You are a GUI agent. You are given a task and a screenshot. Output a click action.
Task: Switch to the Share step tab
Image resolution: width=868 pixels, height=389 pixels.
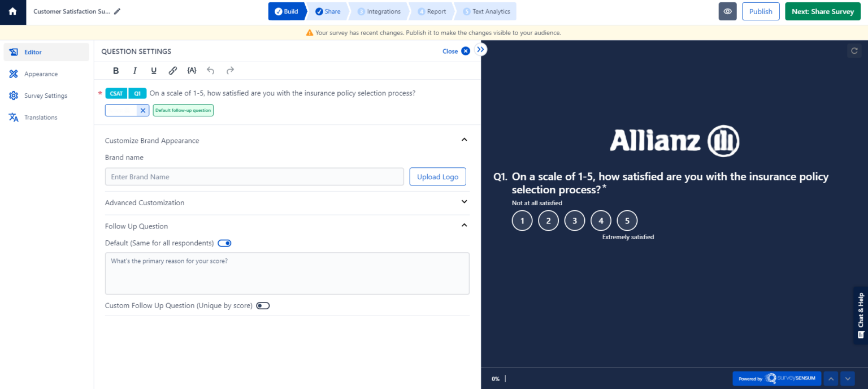point(328,11)
